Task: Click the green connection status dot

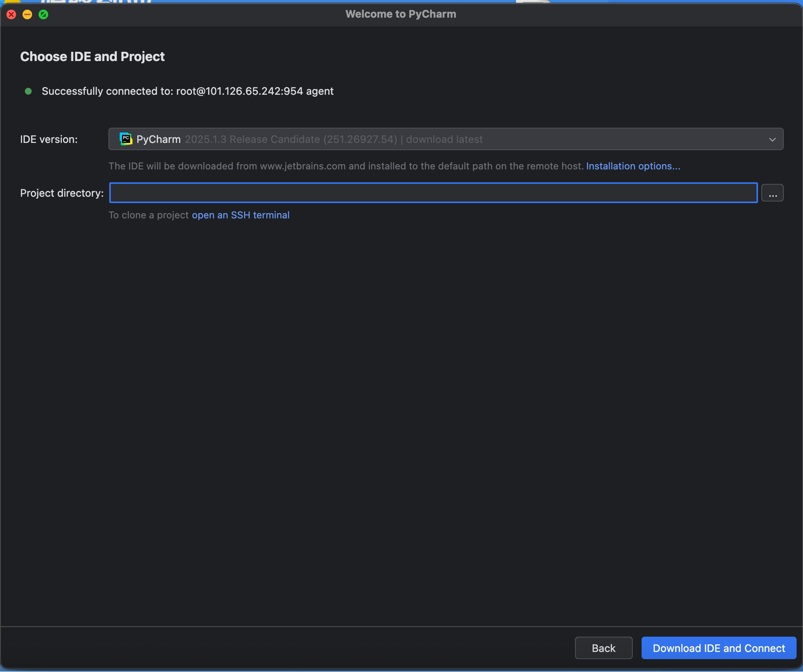Action: click(x=28, y=91)
